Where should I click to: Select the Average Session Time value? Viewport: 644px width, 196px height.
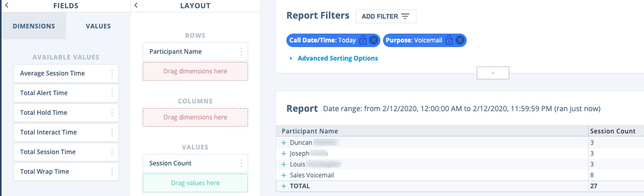(66, 73)
